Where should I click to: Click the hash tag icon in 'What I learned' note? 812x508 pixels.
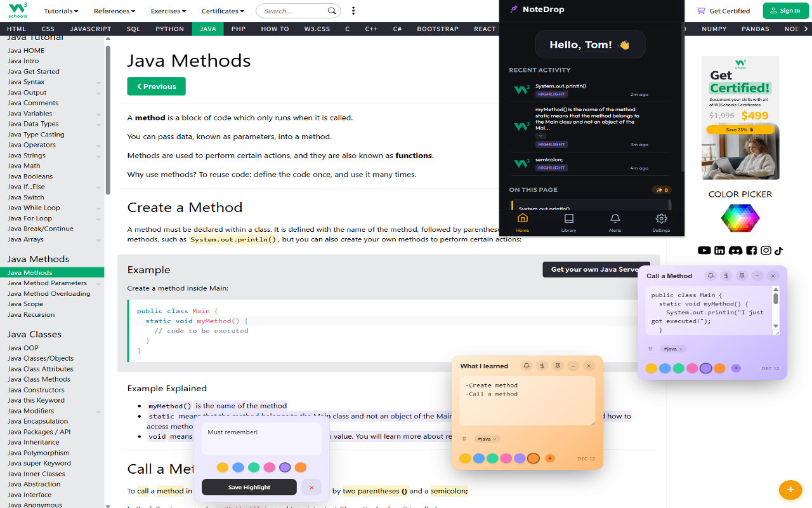464,439
